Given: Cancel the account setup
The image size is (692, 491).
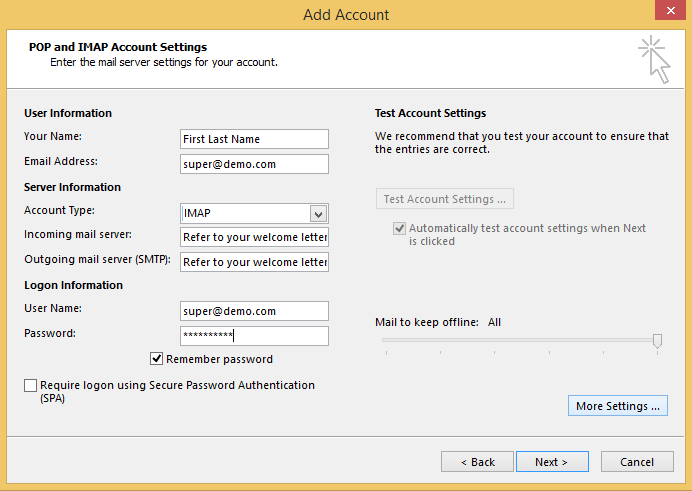Looking at the screenshot, I should pyautogui.click(x=637, y=462).
